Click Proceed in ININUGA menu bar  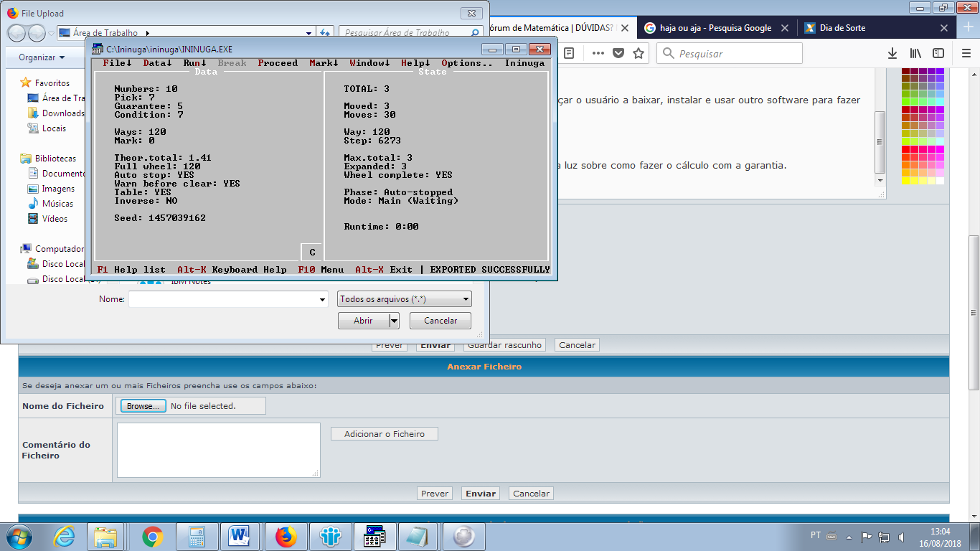coord(278,63)
